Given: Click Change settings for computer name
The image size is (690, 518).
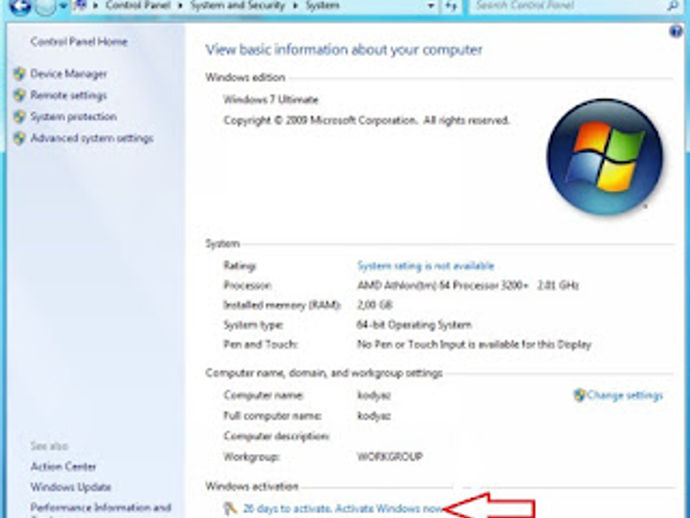Looking at the screenshot, I should click(624, 395).
